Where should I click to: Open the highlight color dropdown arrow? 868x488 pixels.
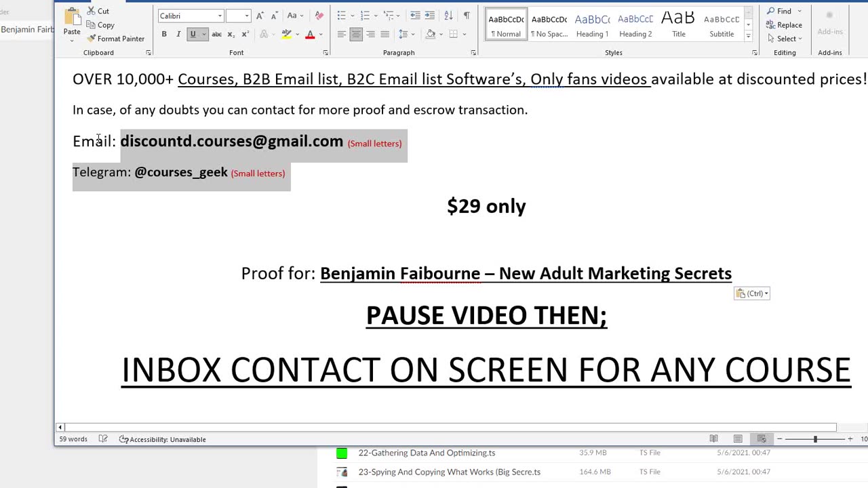297,34
